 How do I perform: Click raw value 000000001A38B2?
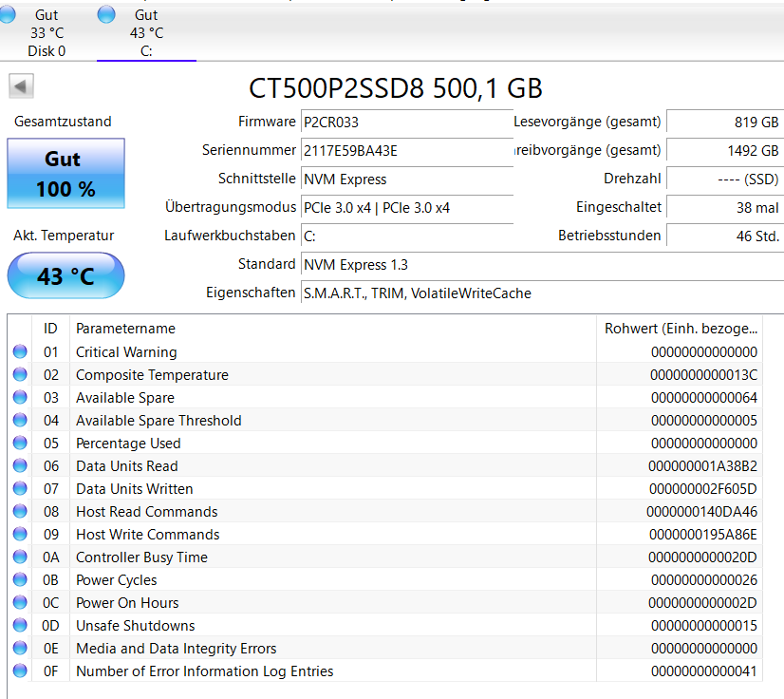pyautogui.click(x=702, y=466)
